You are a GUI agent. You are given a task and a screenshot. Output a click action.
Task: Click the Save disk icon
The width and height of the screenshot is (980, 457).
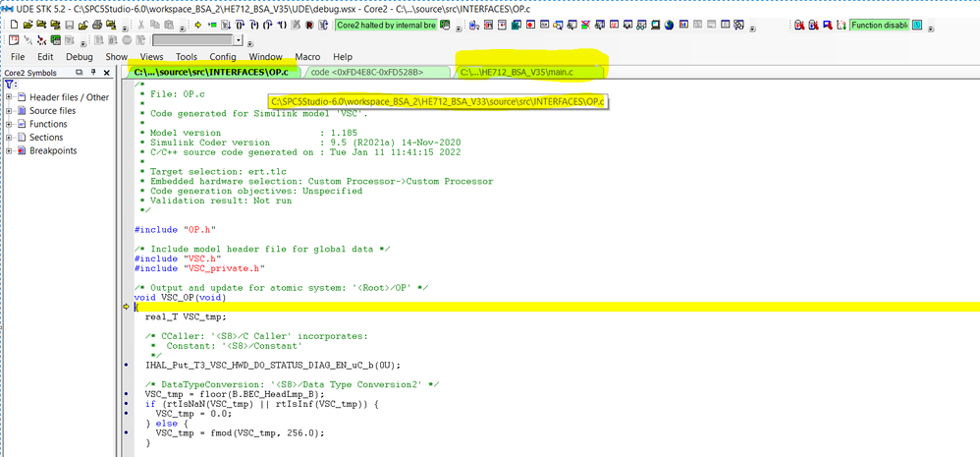[69, 25]
